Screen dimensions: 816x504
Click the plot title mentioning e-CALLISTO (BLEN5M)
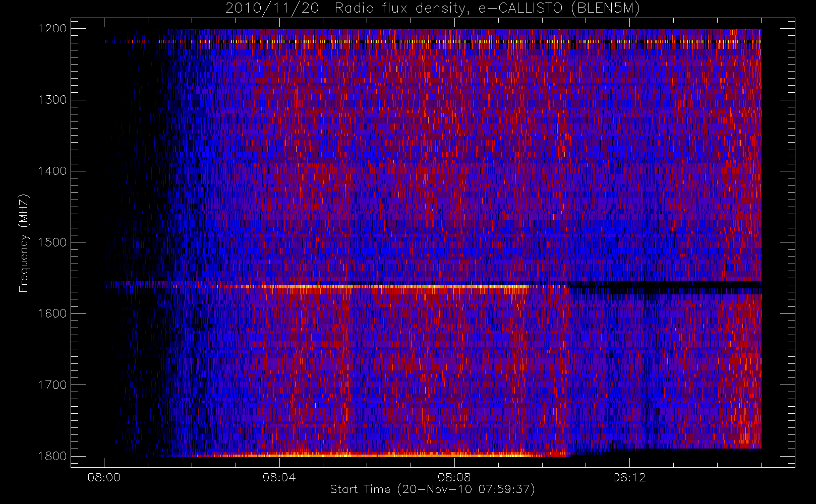tap(432, 9)
